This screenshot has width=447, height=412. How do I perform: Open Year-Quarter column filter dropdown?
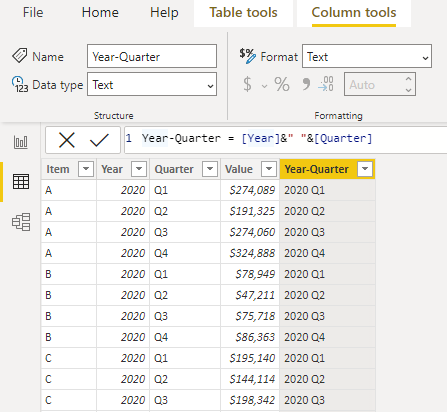(x=365, y=169)
